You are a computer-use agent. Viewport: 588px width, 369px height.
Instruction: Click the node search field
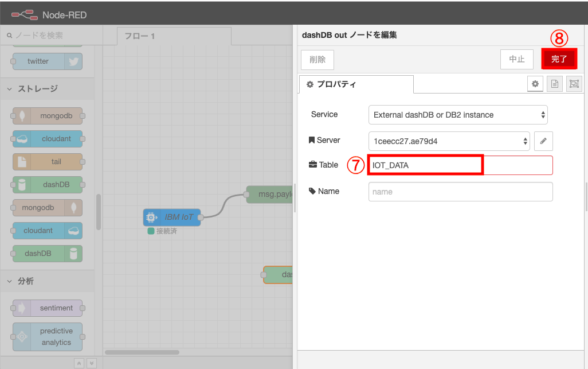52,35
